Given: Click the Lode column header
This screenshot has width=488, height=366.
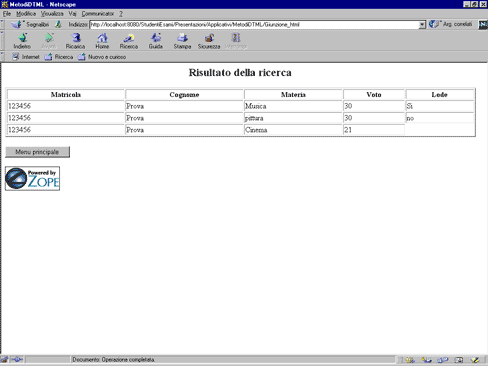Looking at the screenshot, I should click(x=440, y=95).
